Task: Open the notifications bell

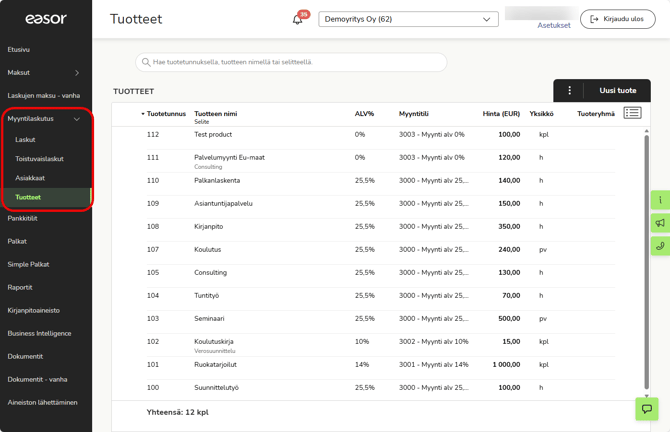Action: tap(298, 19)
